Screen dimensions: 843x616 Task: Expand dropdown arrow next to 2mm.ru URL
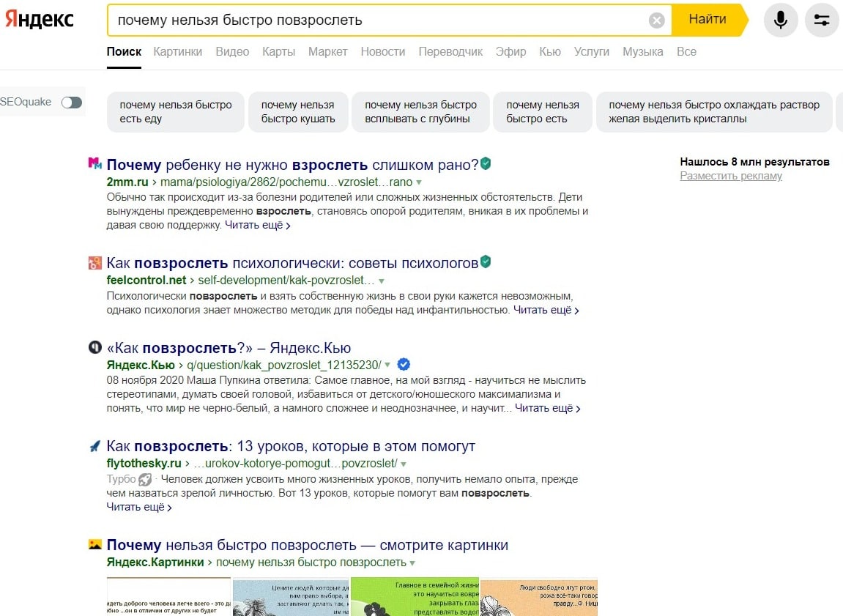[419, 183]
